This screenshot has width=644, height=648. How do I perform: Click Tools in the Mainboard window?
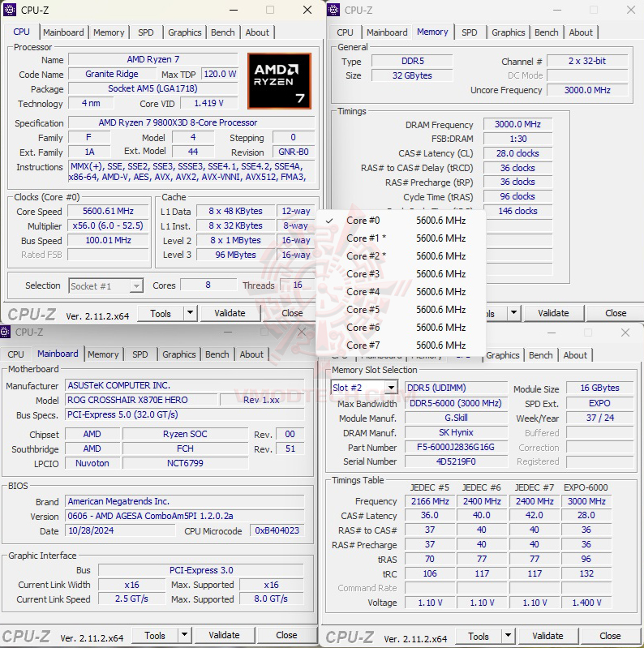(x=155, y=635)
